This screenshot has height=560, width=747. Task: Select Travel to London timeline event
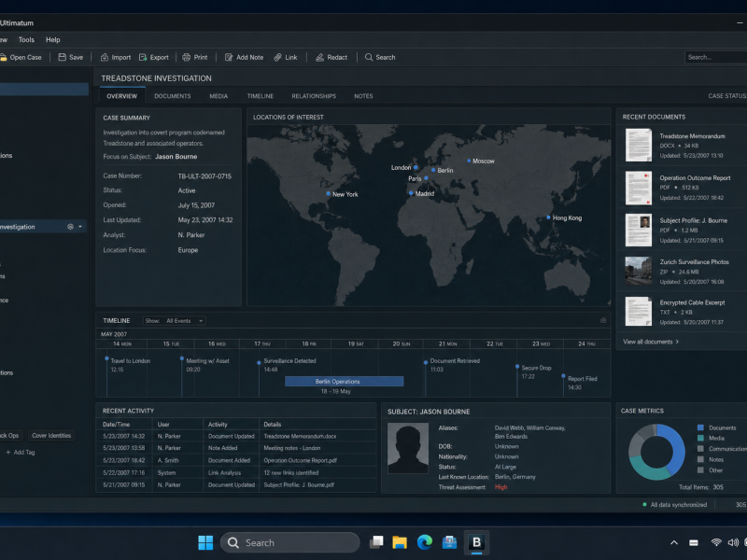pyautogui.click(x=130, y=365)
